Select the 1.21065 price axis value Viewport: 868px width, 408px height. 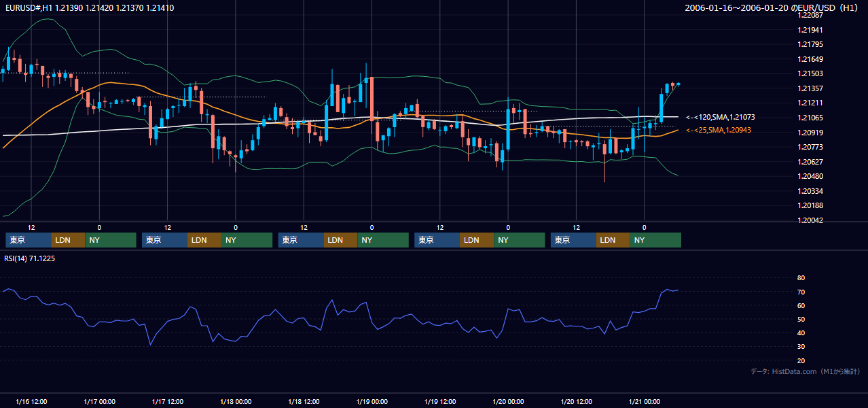tap(810, 118)
